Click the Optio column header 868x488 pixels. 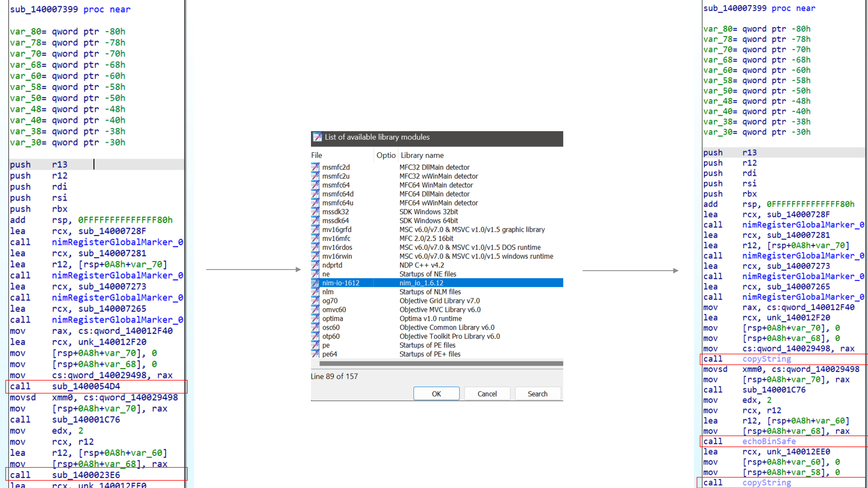[x=386, y=155]
